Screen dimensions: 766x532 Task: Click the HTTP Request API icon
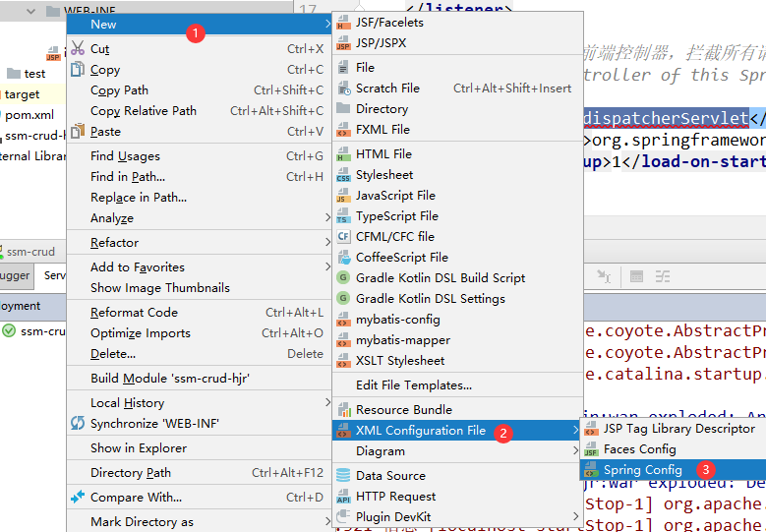(343, 497)
